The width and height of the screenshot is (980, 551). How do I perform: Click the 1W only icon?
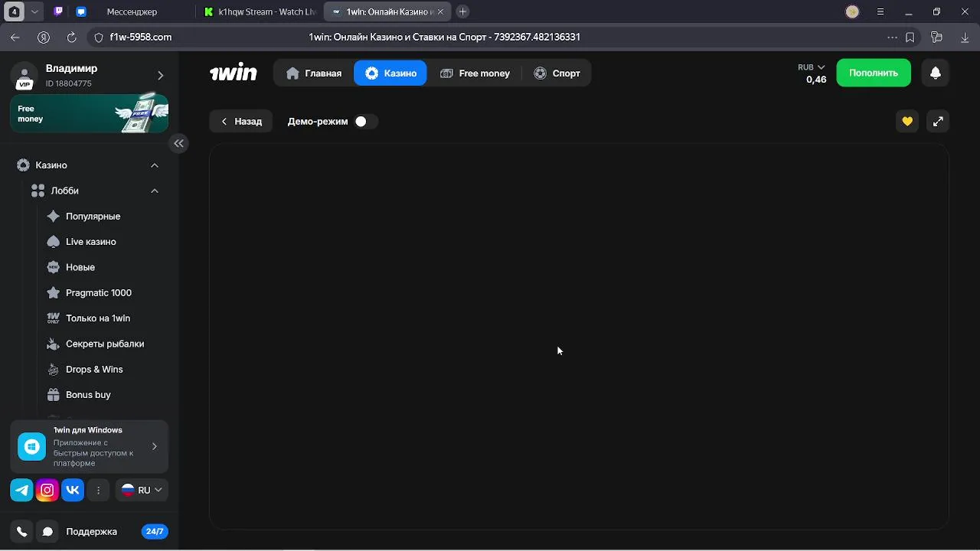53,318
